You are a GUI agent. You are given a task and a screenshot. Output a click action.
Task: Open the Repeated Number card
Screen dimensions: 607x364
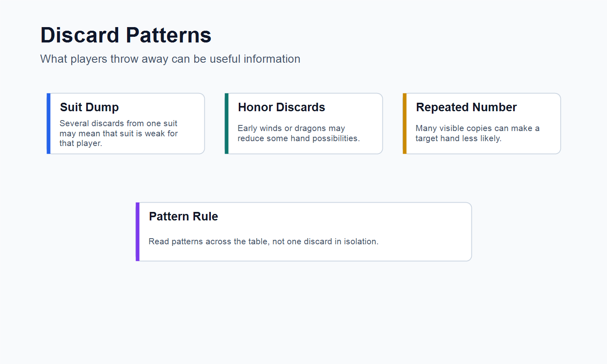pos(482,123)
